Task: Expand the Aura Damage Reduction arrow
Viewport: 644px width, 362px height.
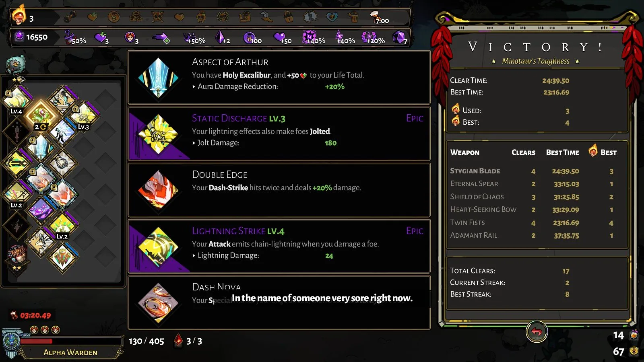Action: [x=194, y=86]
